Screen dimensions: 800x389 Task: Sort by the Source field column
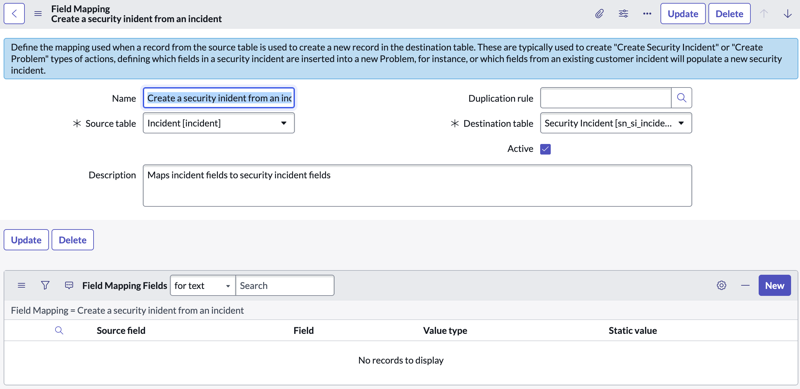coord(121,331)
